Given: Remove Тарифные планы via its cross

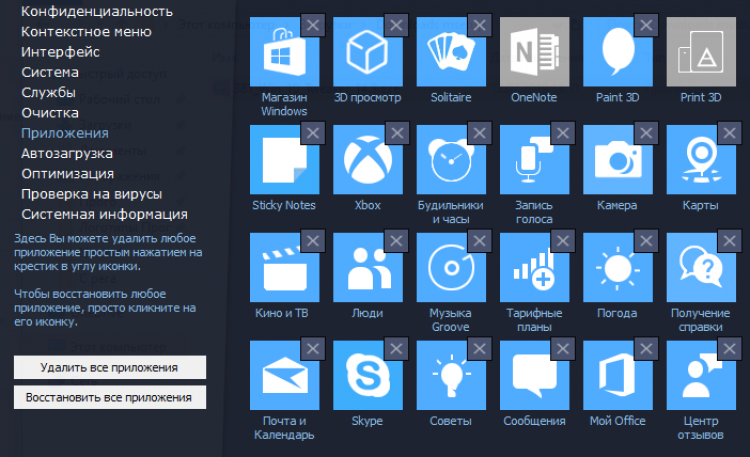Looking at the screenshot, I should pyautogui.click(x=563, y=241).
